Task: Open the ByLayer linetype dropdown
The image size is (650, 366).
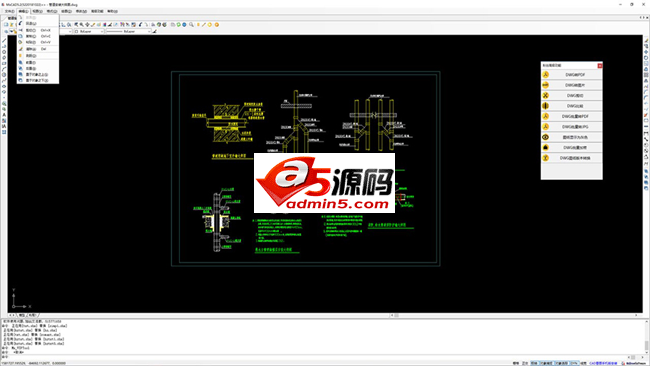Action: click(129, 31)
